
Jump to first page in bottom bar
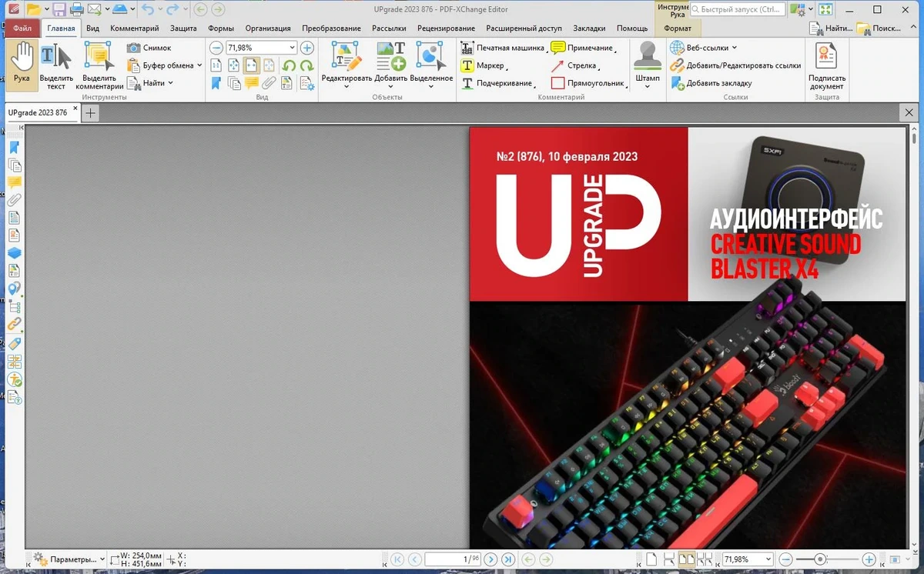(397, 559)
